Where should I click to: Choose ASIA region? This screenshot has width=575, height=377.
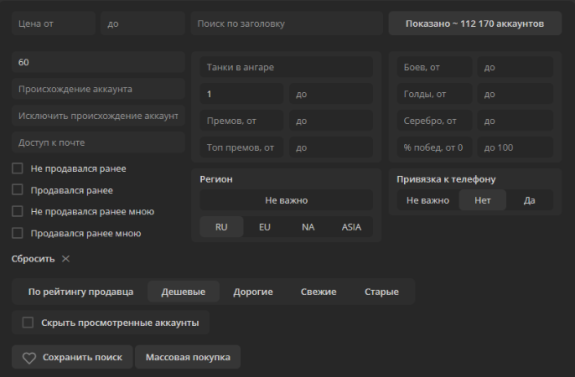point(351,227)
